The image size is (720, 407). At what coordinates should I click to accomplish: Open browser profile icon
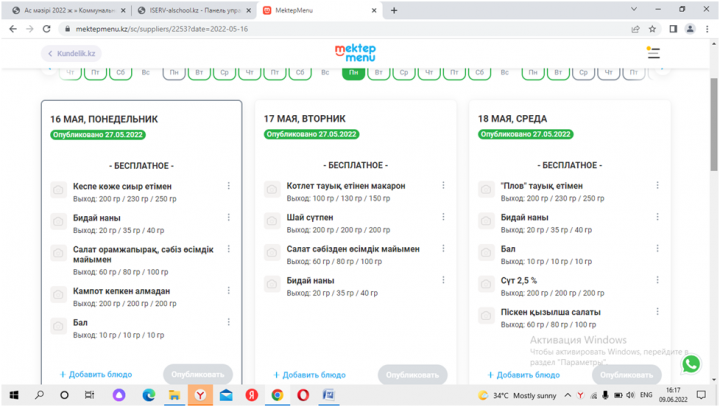(x=690, y=29)
